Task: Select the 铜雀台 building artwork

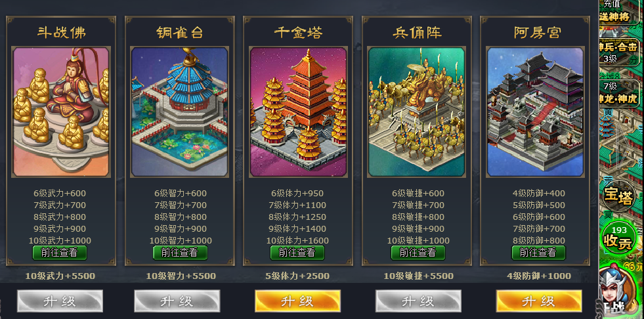Action: 179,112
